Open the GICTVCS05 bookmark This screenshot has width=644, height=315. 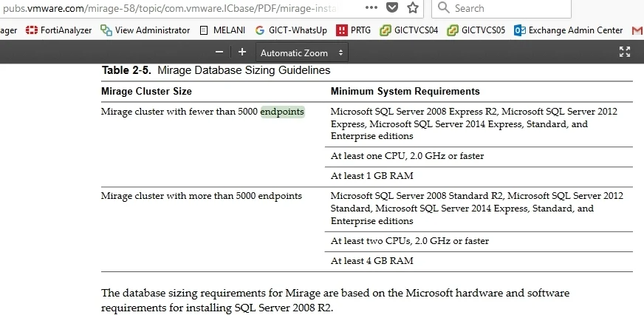click(x=476, y=30)
